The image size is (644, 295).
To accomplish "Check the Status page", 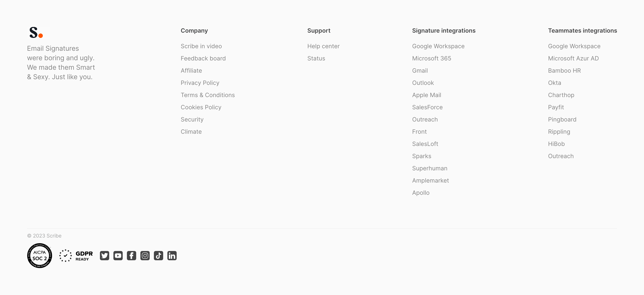I will click(316, 59).
